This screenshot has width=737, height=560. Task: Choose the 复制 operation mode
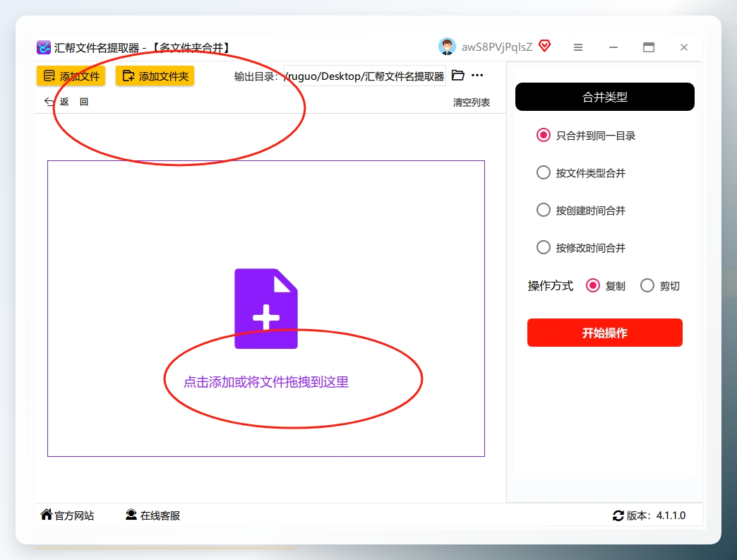[606, 285]
